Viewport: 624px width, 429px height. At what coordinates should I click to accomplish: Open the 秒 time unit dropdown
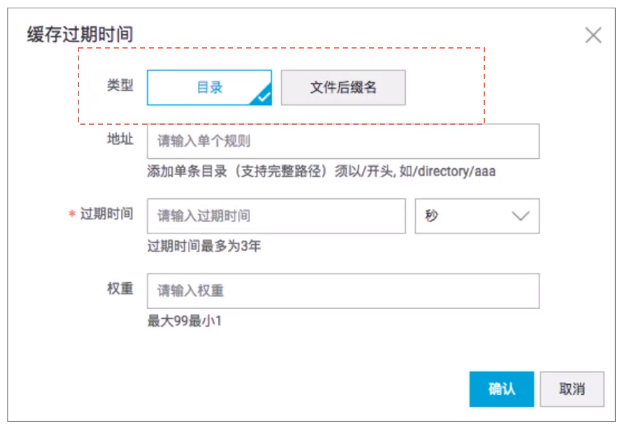coord(476,216)
